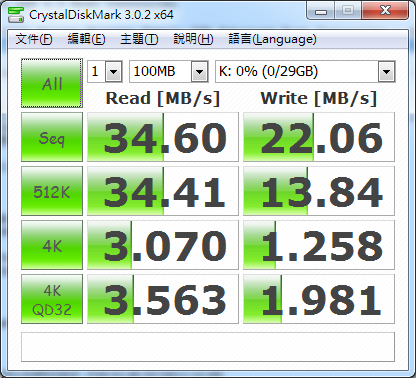Open the 文件(F) menu
The width and height of the screenshot is (416, 378).
(34, 39)
